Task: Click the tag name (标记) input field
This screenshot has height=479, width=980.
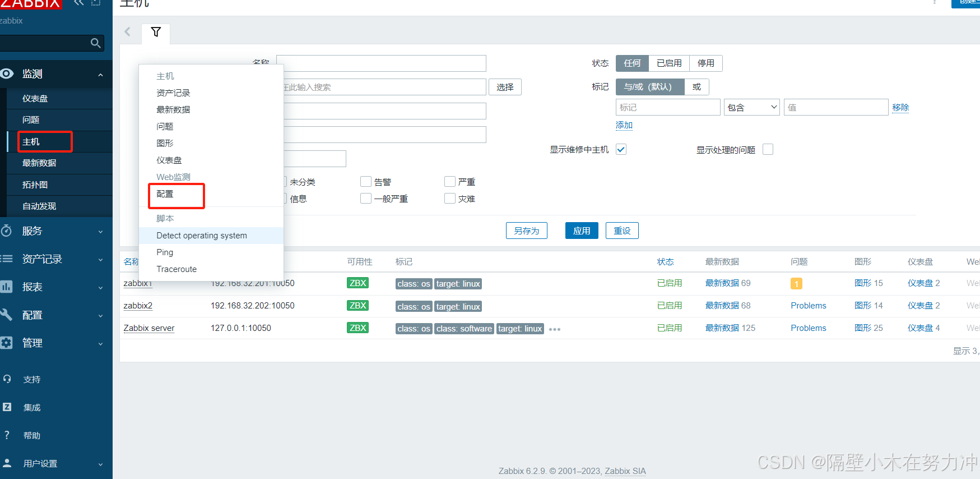Action: coord(668,108)
